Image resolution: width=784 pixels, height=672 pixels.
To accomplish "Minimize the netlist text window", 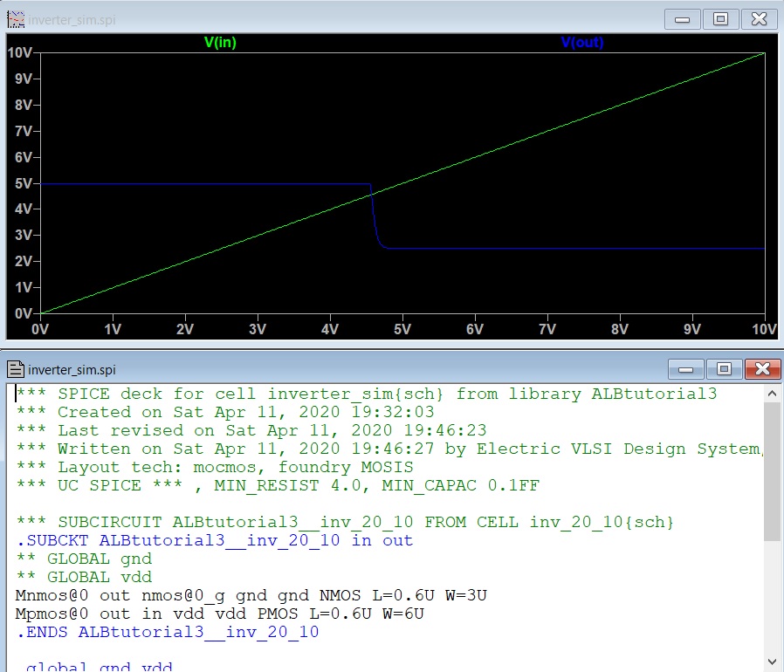I will [687, 367].
